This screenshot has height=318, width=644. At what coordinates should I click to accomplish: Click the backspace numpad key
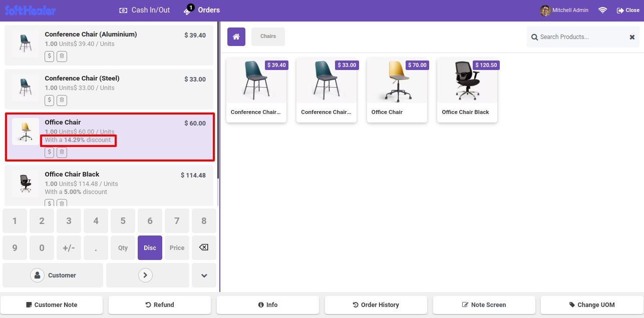coord(204,248)
